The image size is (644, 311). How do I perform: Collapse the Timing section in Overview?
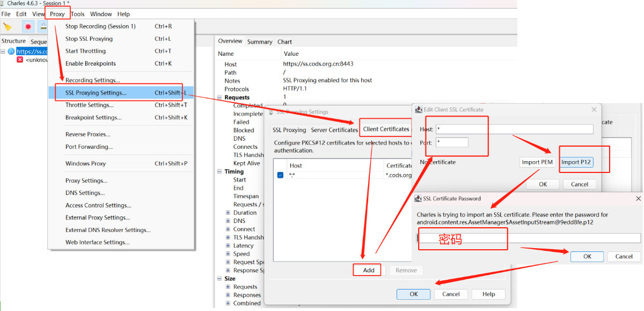[219, 172]
